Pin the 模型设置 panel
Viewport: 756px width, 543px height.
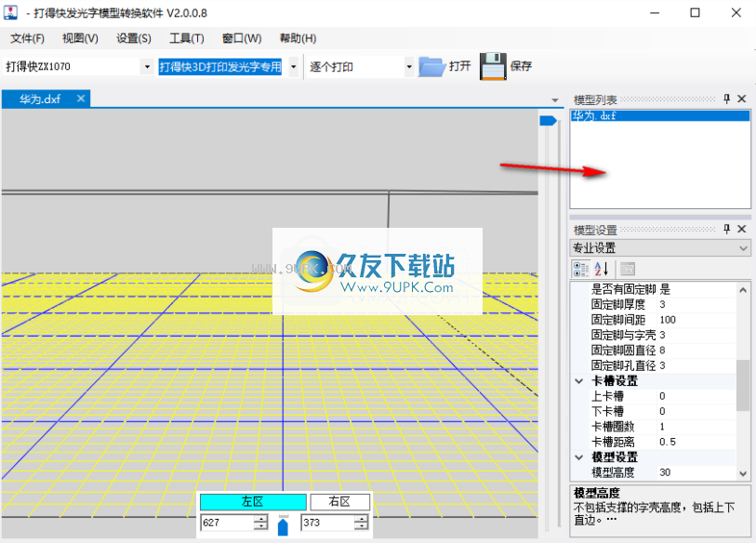coord(726,229)
